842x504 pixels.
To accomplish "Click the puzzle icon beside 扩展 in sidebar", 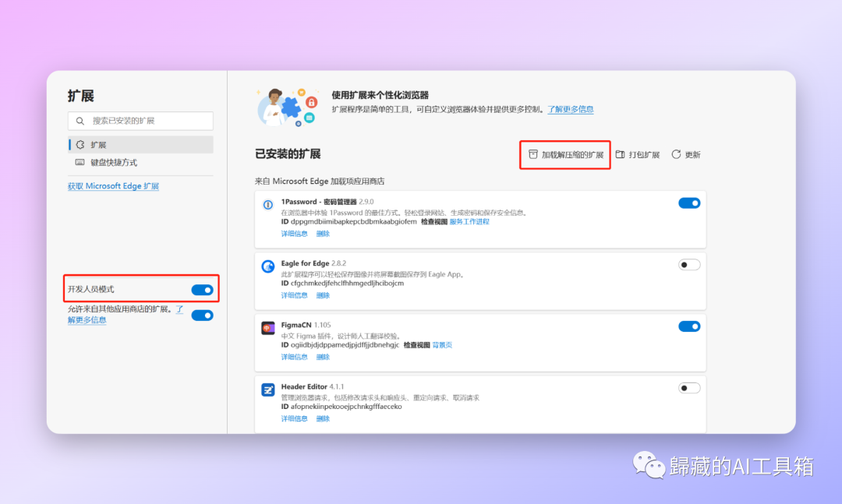I will [80, 145].
